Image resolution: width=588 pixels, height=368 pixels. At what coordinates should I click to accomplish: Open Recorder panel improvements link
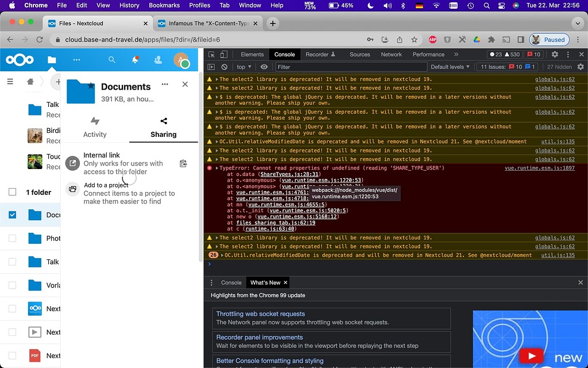coord(260,337)
